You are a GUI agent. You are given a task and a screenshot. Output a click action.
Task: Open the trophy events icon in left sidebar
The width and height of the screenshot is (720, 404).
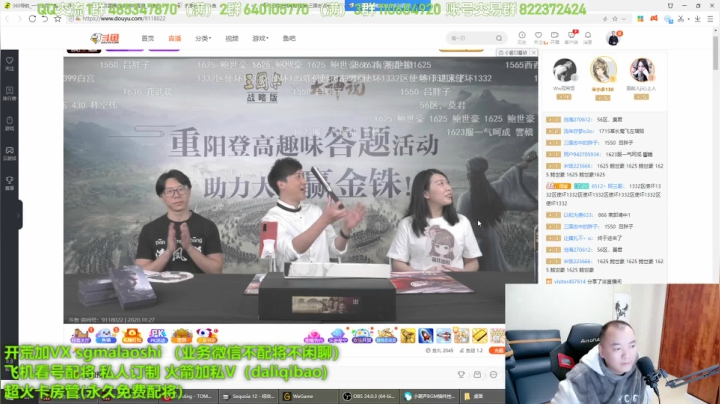(10, 183)
